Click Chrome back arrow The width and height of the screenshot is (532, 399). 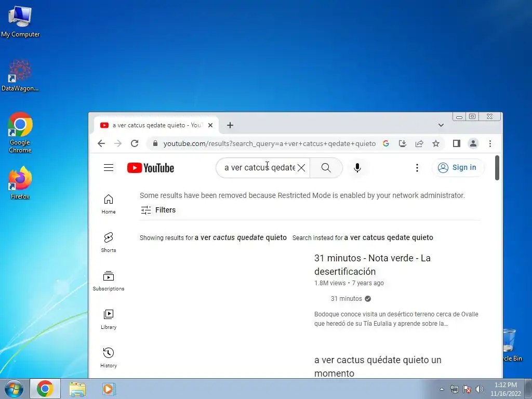[x=101, y=143]
